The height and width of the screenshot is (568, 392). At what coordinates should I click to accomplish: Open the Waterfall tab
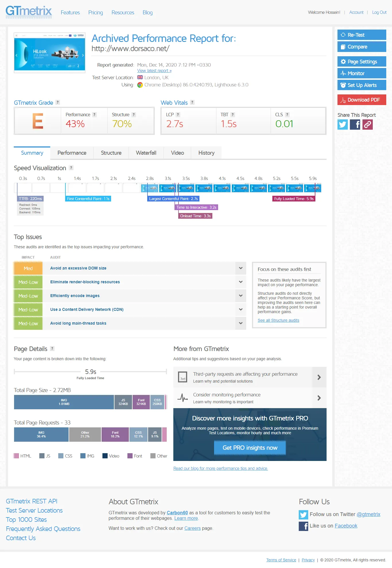146,153
